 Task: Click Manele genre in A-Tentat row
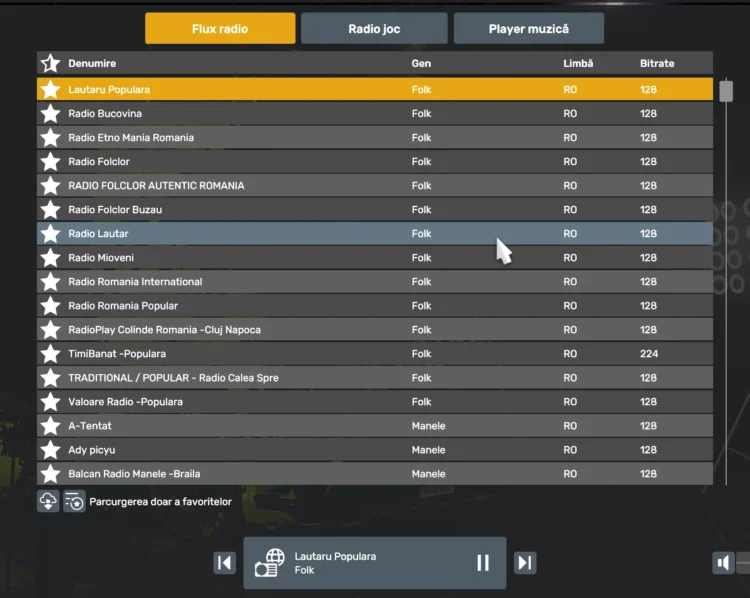click(x=428, y=425)
